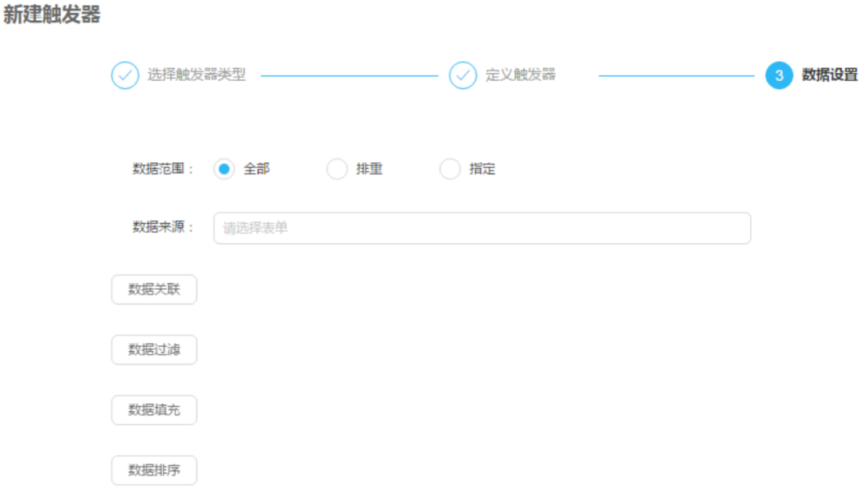Select the 全部 radio button circle
This screenshot has width=868, height=493.
(x=224, y=169)
